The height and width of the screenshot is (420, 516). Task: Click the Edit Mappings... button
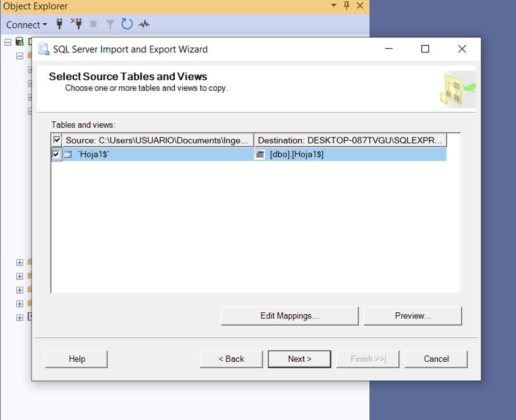pyautogui.click(x=289, y=316)
